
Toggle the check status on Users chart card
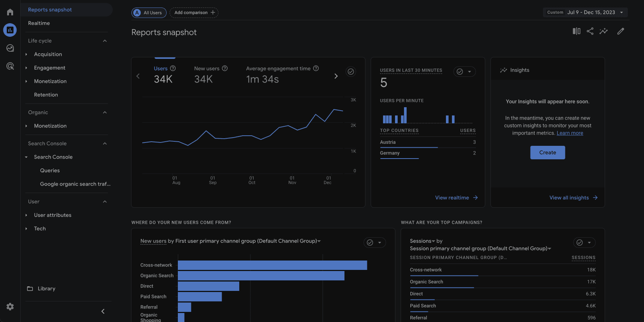coord(350,72)
